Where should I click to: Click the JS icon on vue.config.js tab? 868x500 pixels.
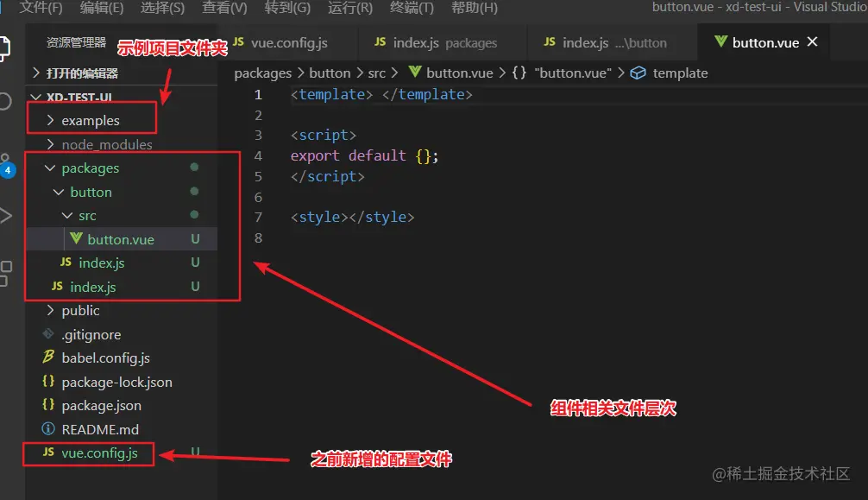tap(239, 42)
